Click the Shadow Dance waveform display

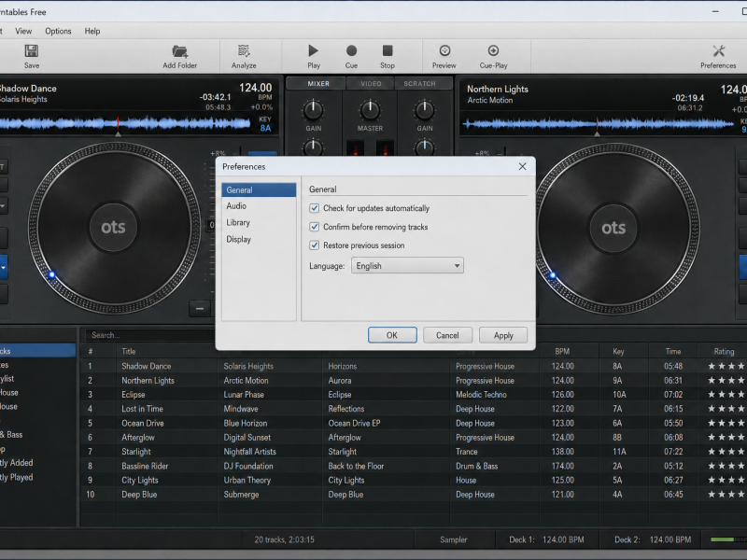(125, 124)
